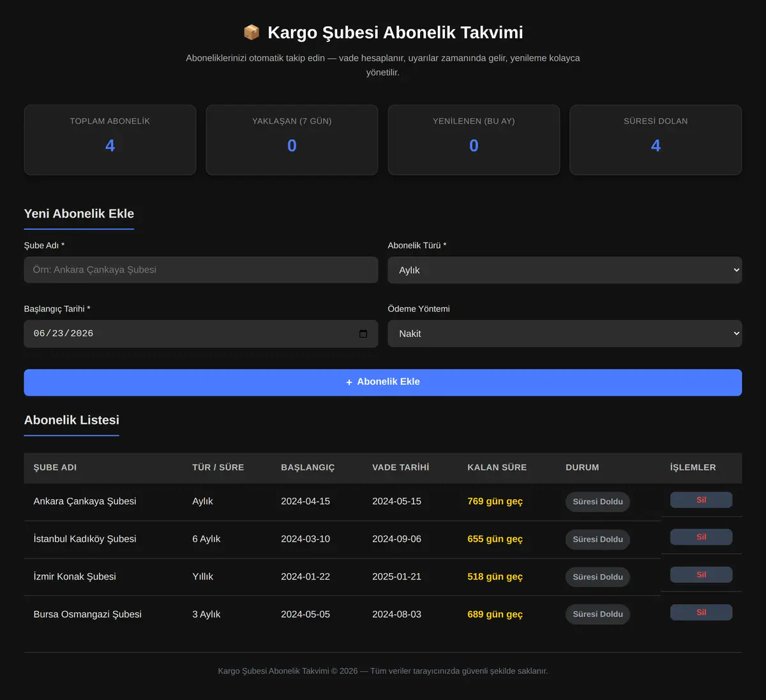Click the Yenilenen (Bu Ay) stat card

[474, 140]
